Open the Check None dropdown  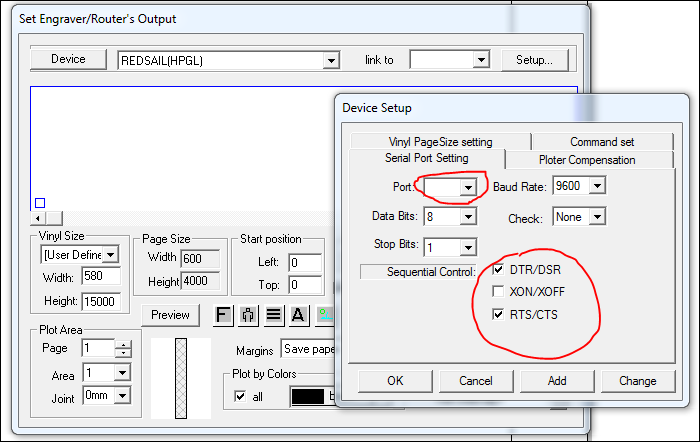[x=597, y=217]
